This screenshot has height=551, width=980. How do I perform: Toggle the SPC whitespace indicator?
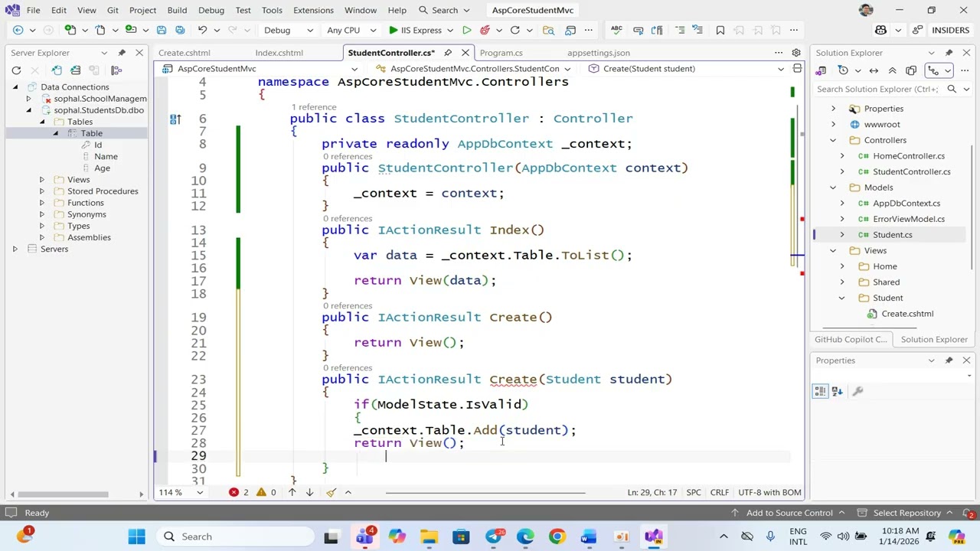pyautogui.click(x=694, y=492)
